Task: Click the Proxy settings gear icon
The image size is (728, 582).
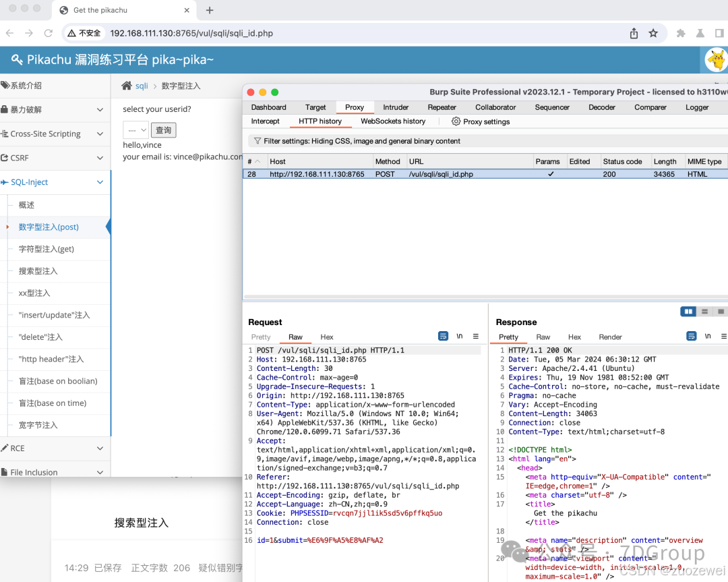Action: 456,121
